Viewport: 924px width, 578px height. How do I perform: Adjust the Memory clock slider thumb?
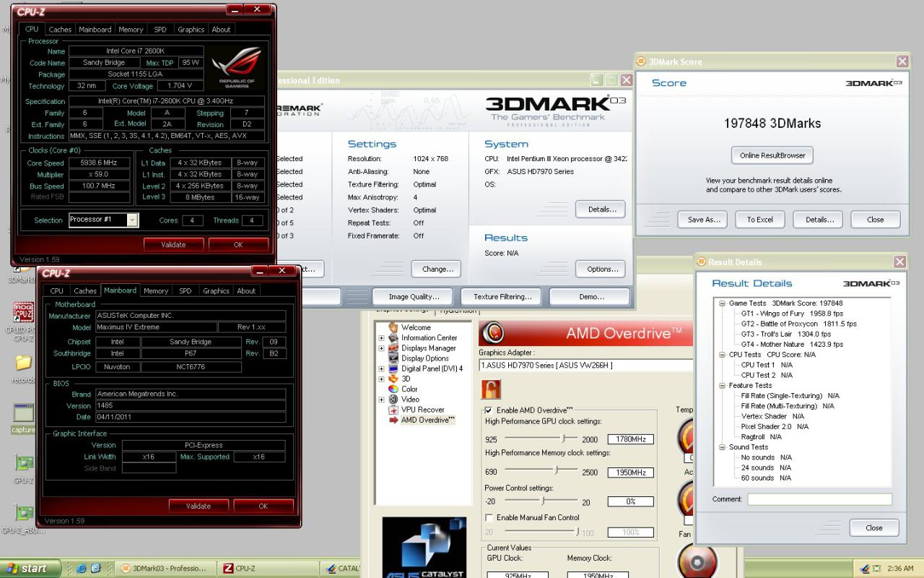(556, 470)
